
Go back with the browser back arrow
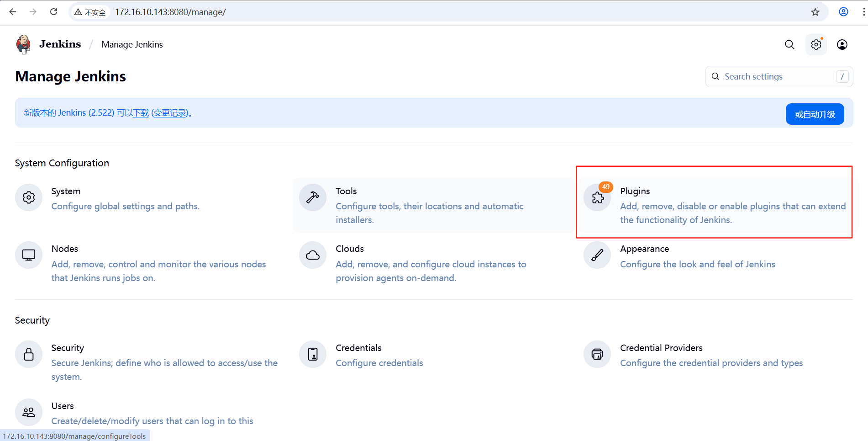(13, 12)
